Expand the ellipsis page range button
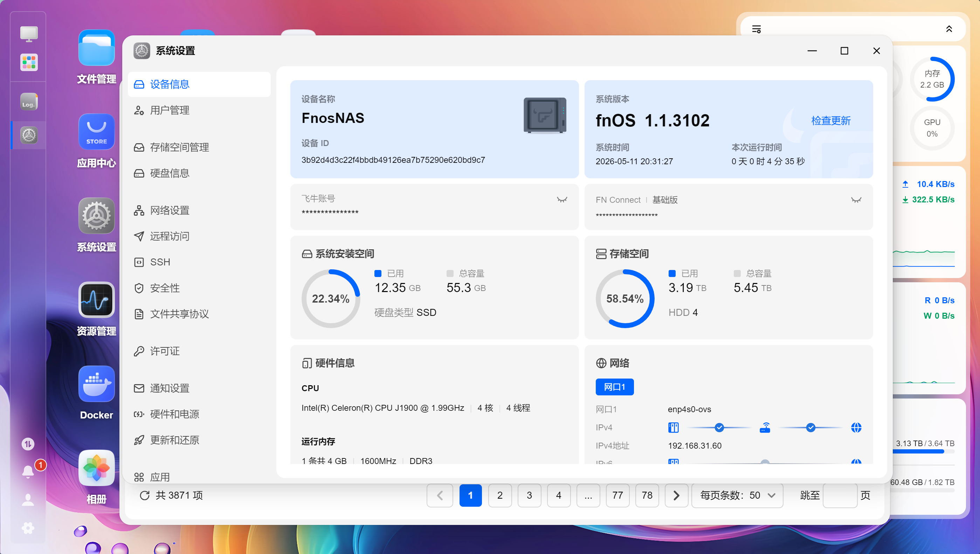 pos(588,496)
